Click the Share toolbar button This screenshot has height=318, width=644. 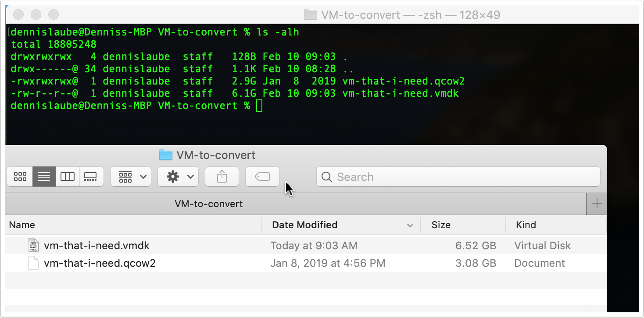tap(222, 177)
